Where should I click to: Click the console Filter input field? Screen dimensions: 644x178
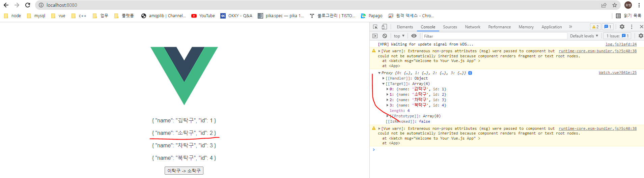coord(494,36)
